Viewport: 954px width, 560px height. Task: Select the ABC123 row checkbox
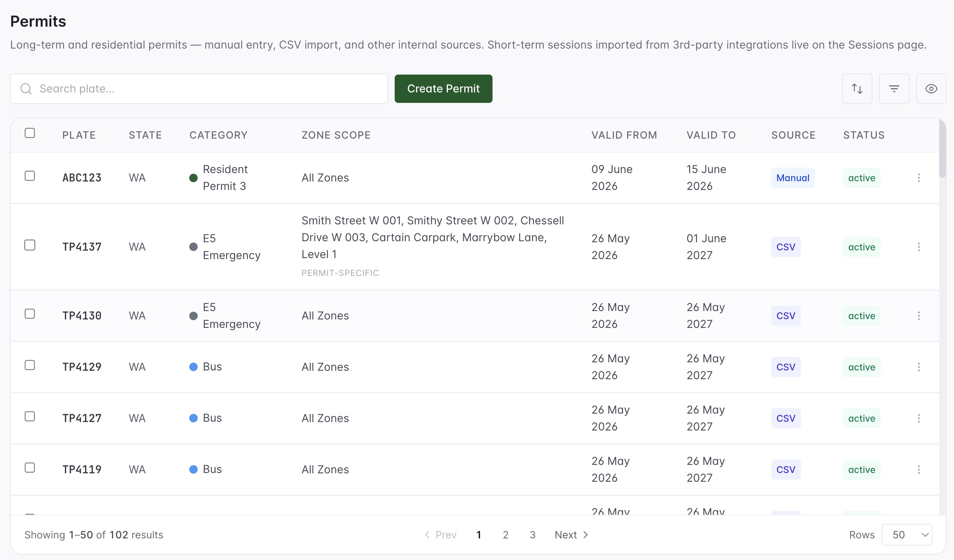[x=30, y=176]
